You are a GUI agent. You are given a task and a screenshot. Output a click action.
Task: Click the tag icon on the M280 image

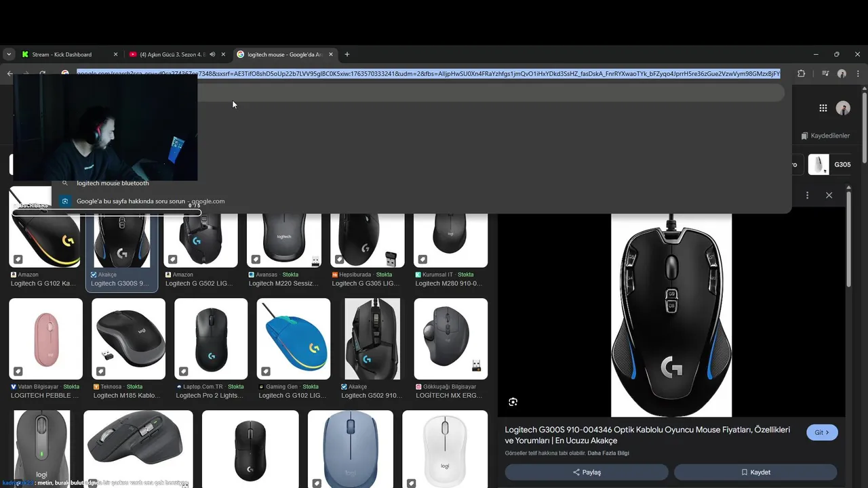[x=422, y=259]
